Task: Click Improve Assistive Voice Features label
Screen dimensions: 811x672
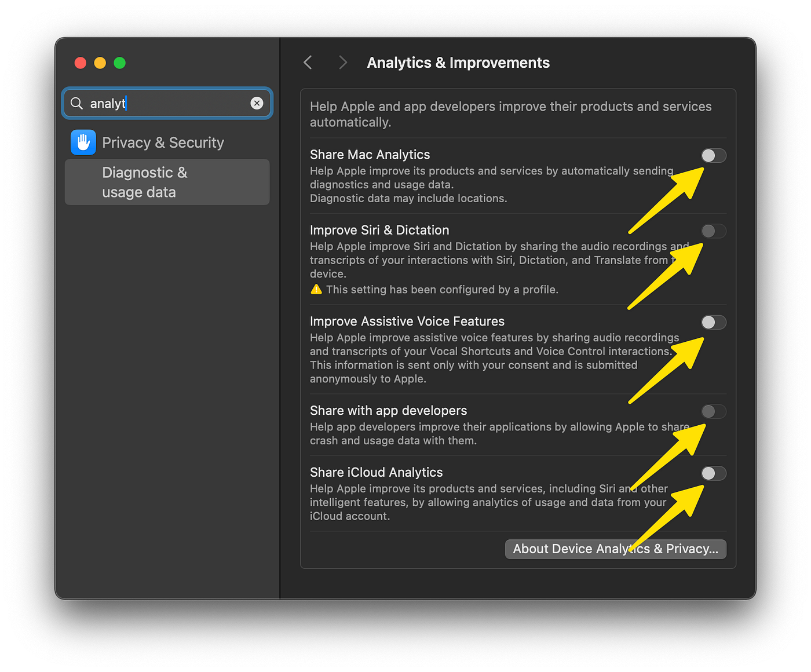Action: 407,322
